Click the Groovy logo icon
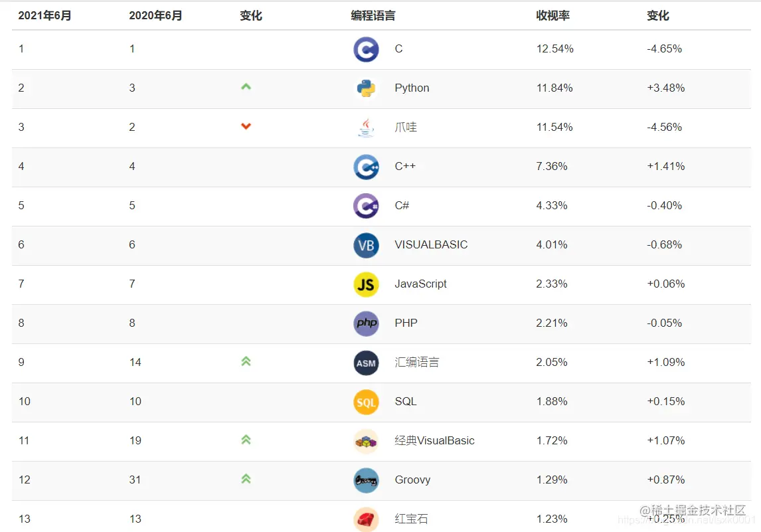 coord(366,481)
